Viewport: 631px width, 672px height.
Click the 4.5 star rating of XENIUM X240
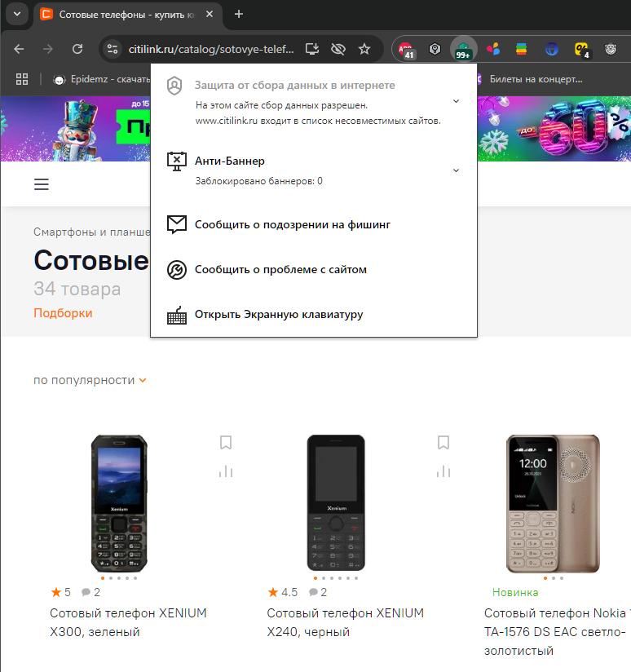point(282,592)
